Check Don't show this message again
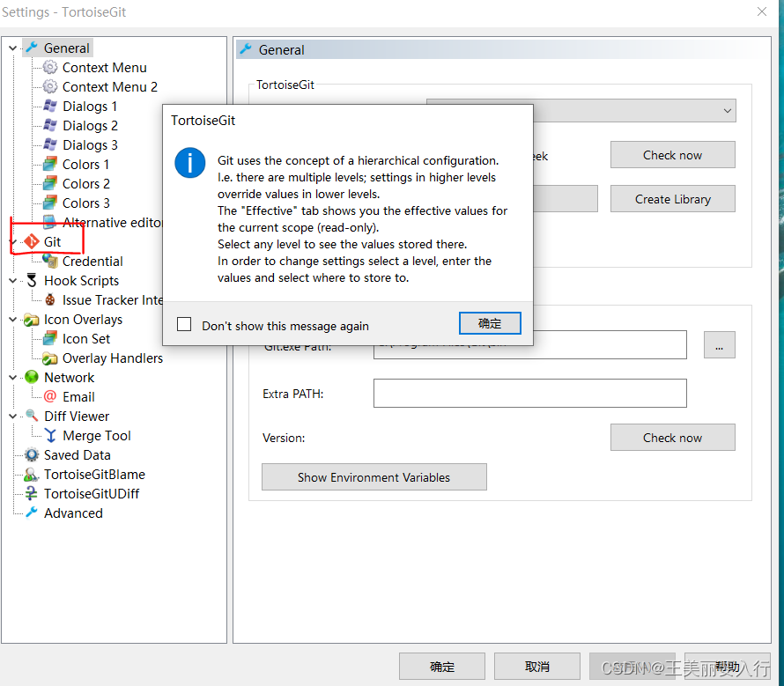Screen dimensions: 784x686 pyautogui.click(x=184, y=324)
